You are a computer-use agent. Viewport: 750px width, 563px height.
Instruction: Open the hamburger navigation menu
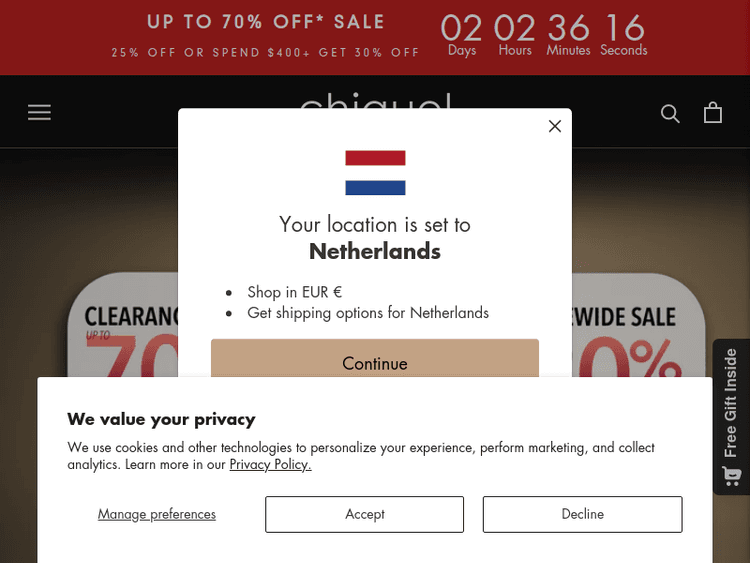(39, 112)
